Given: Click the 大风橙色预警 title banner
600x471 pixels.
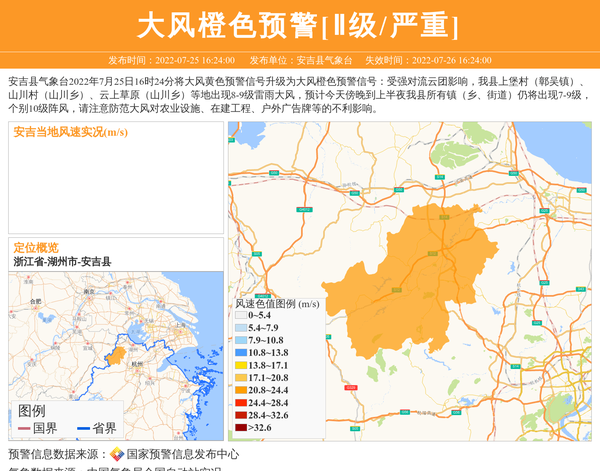Looking at the screenshot, I should pos(299,25).
